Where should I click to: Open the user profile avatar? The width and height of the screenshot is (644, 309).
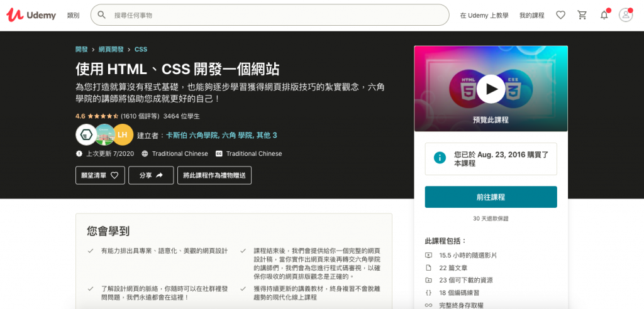pyautogui.click(x=626, y=15)
